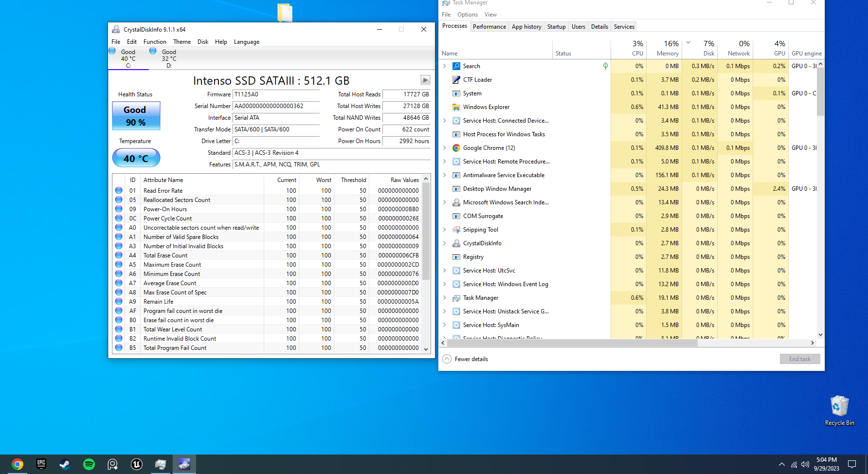This screenshot has width=868, height=474.
Task: Click the CrystalDiskInfo process icon in Task Manager
Action: pos(456,243)
